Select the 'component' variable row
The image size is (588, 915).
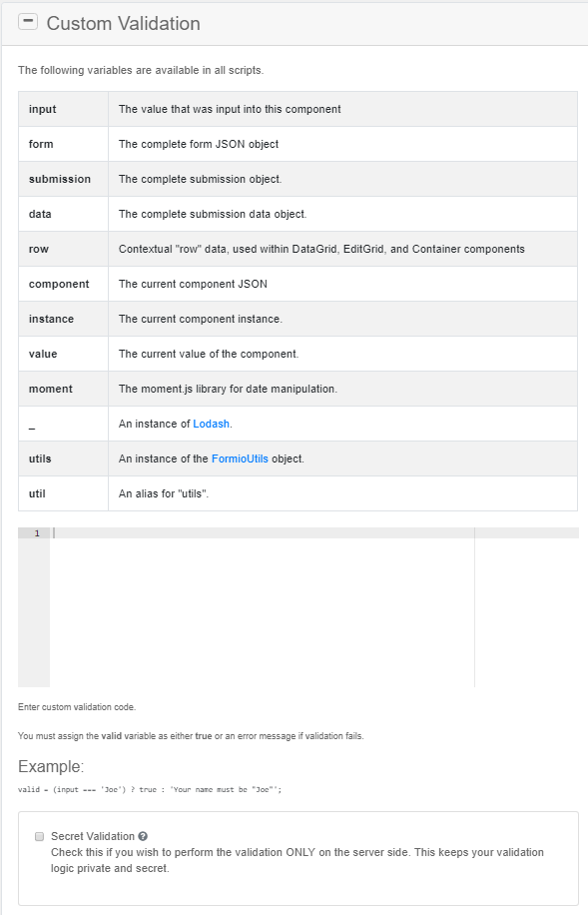[x=299, y=284]
